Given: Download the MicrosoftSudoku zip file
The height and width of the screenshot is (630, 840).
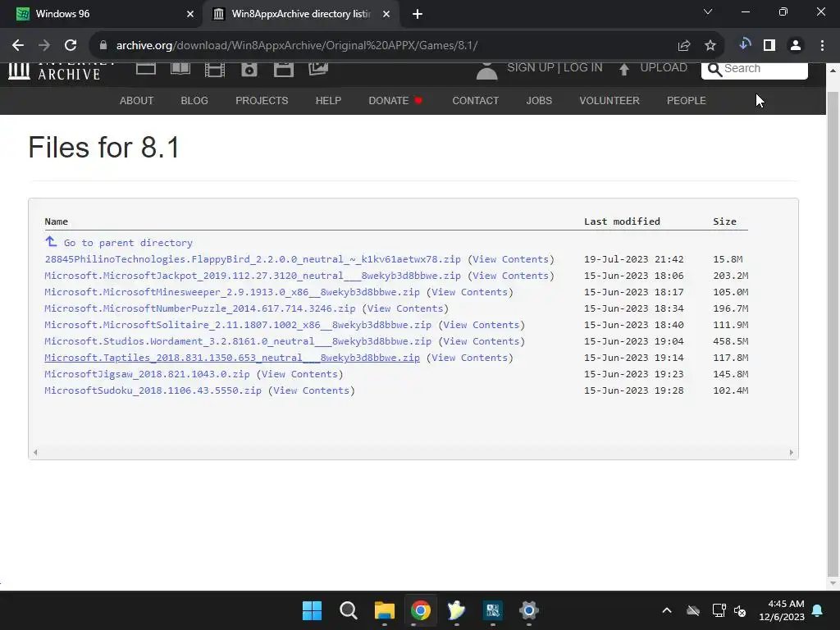Looking at the screenshot, I should pos(153,390).
